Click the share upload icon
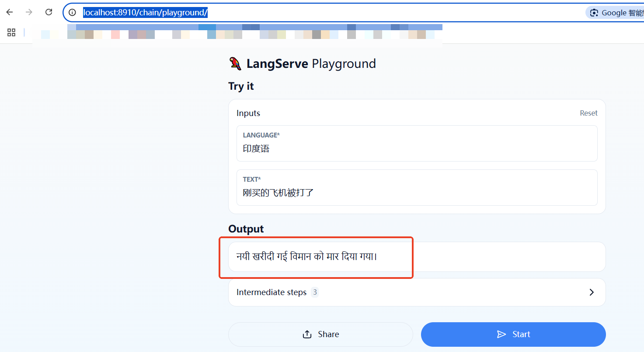The height and width of the screenshot is (352, 644). click(x=307, y=334)
